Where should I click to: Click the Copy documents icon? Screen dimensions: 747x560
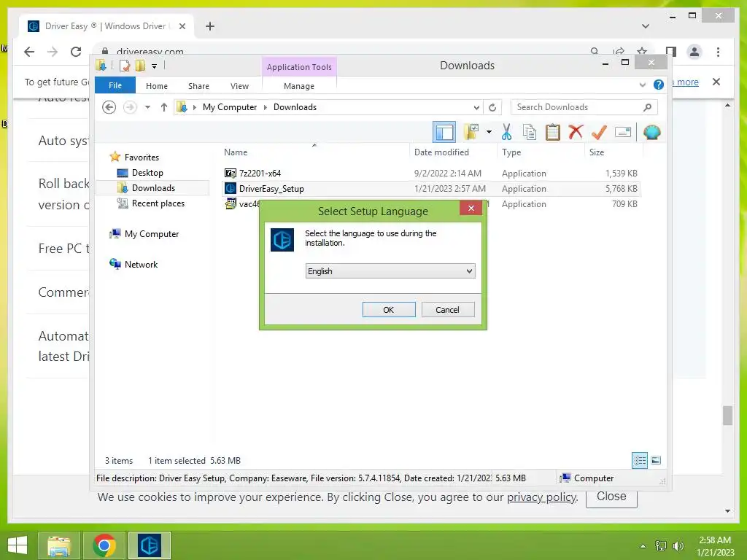tap(530, 132)
